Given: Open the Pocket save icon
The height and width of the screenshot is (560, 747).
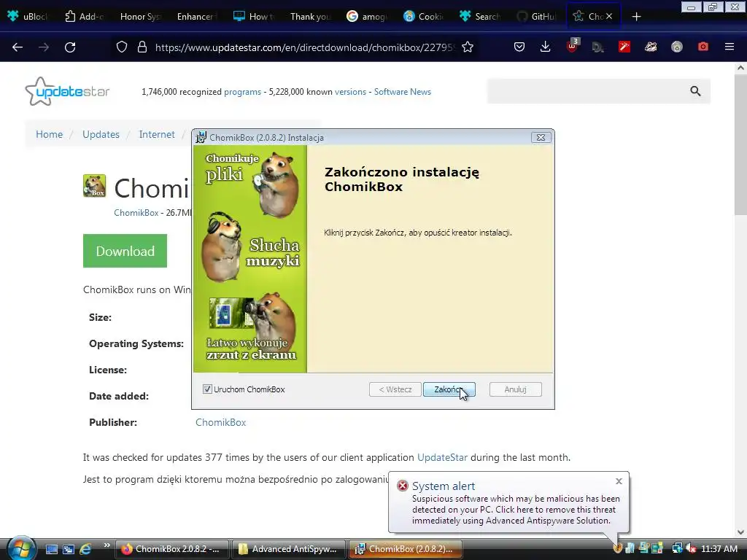Looking at the screenshot, I should click(x=519, y=47).
